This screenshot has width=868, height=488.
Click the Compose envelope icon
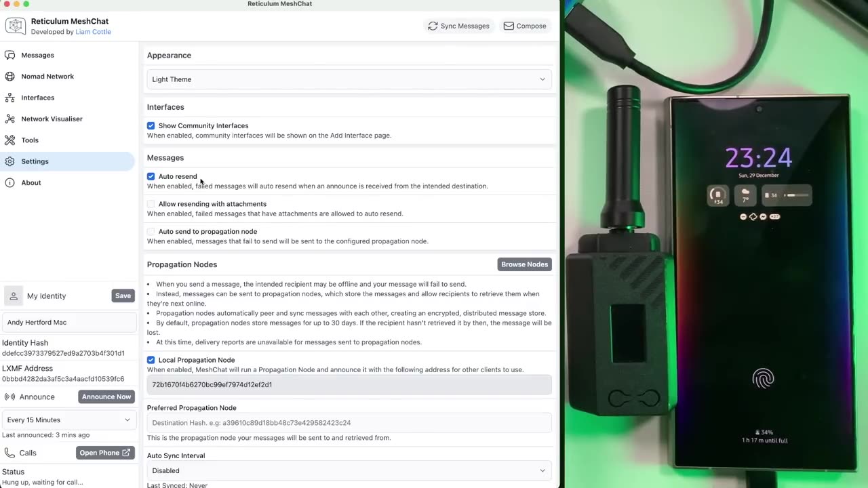509,26
